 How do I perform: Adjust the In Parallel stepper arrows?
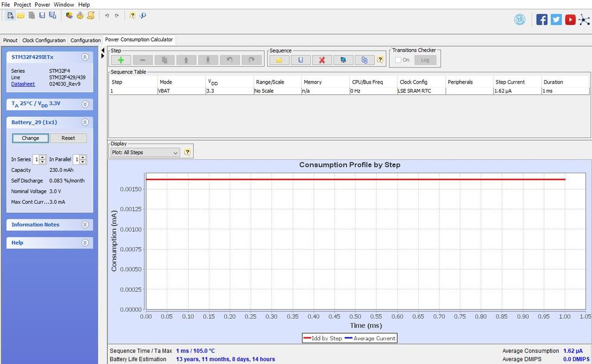point(83,159)
